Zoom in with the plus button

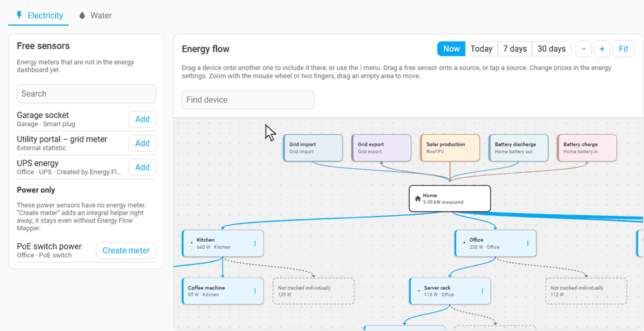pos(602,49)
